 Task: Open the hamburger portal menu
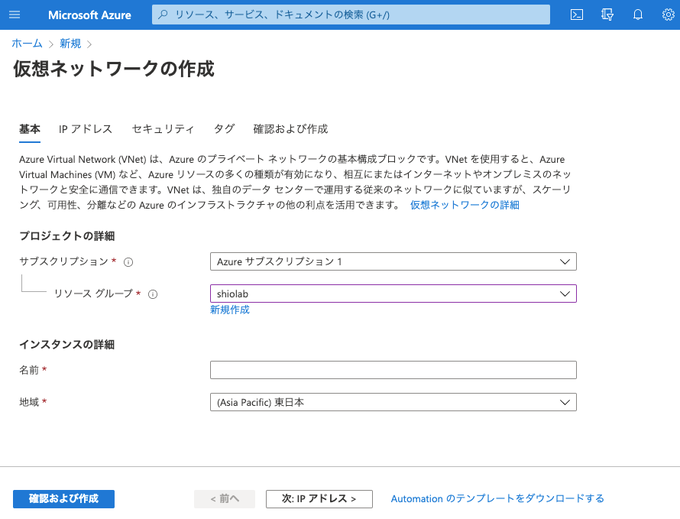click(14, 15)
